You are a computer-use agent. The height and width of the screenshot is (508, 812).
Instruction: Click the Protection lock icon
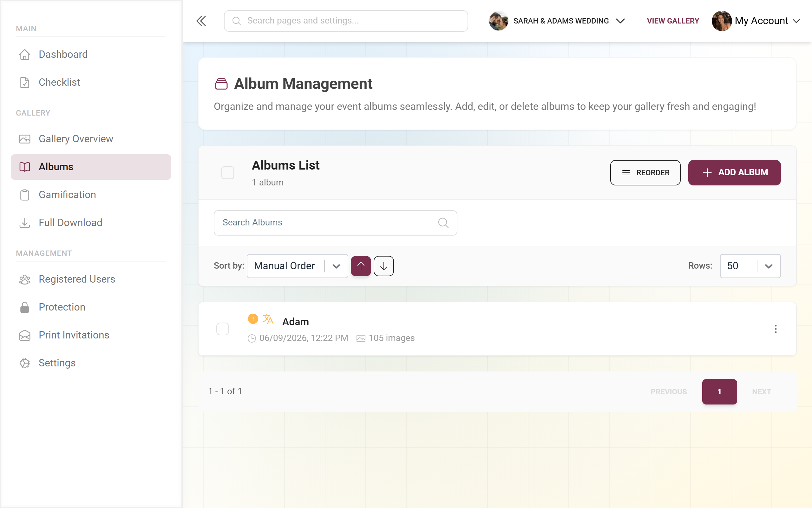click(x=24, y=307)
